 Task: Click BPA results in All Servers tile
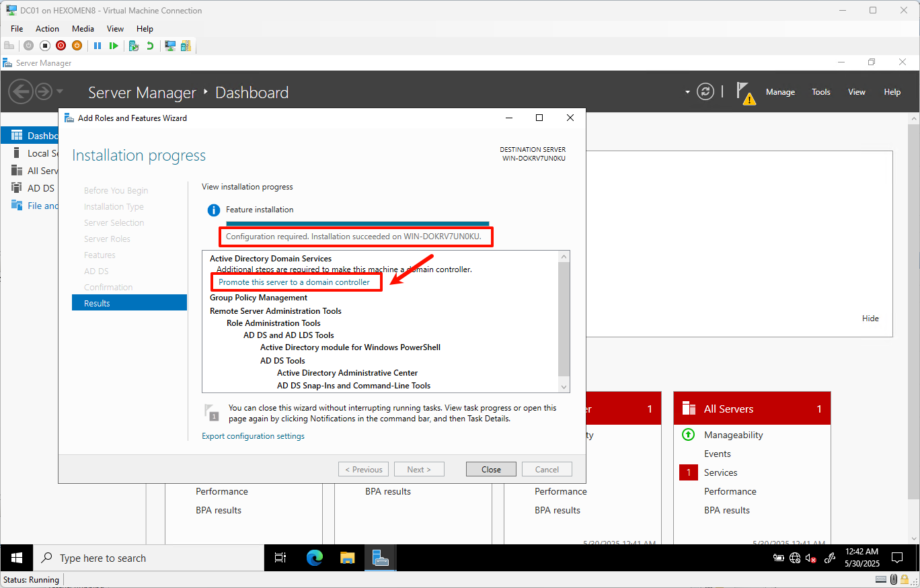click(727, 510)
